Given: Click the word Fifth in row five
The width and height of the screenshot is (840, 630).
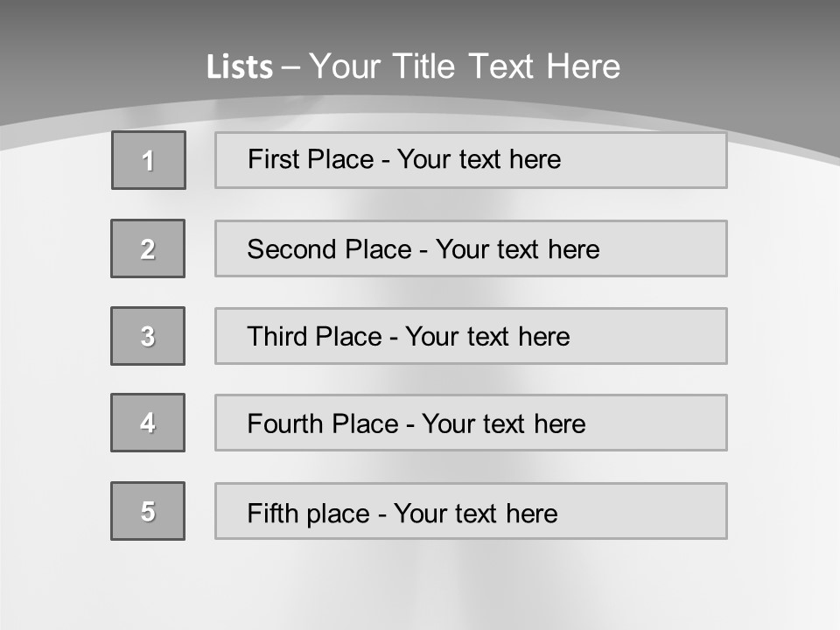Looking at the screenshot, I should point(272,513).
